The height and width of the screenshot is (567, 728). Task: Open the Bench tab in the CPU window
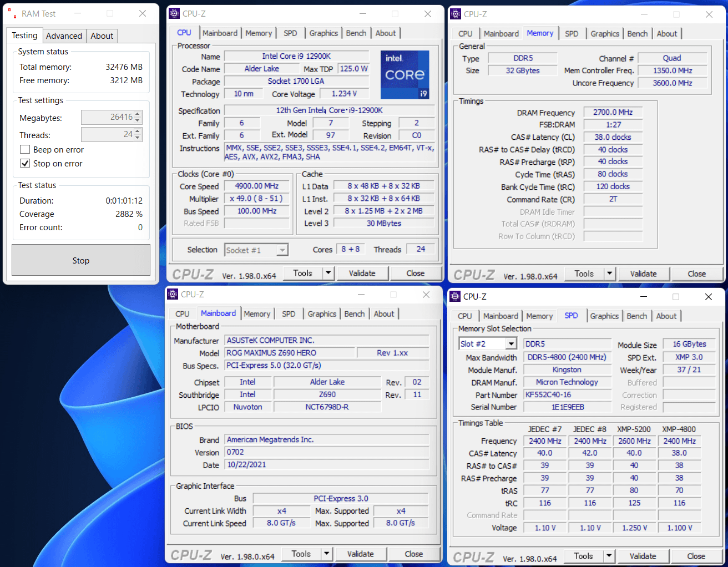(x=356, y=33)
